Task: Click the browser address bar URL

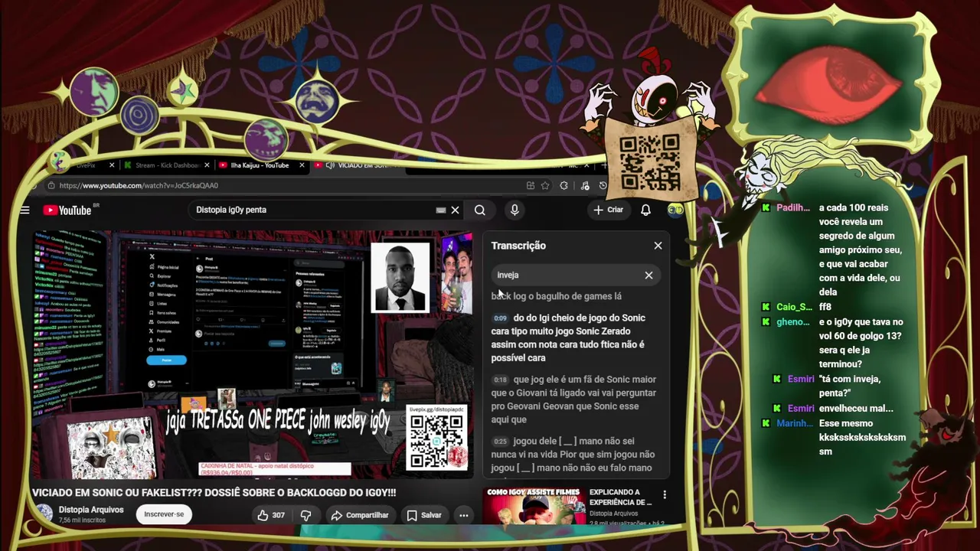Action: tap(139, 185)
